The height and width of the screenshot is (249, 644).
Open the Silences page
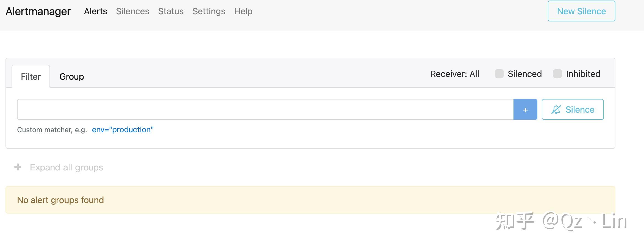pyautogui.click(x=132, y=11)
